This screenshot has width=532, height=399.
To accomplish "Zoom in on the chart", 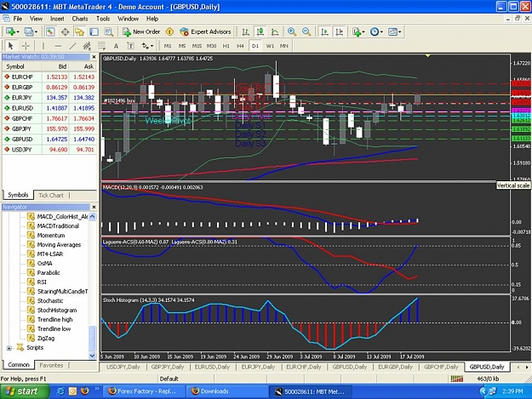I will point(291,31).
